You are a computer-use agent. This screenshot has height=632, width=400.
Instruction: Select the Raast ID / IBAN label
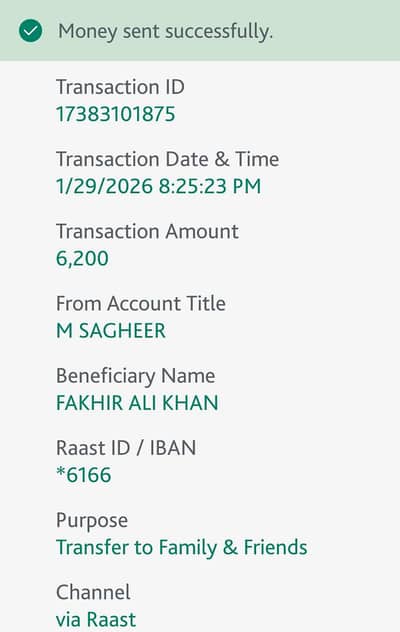126,448
